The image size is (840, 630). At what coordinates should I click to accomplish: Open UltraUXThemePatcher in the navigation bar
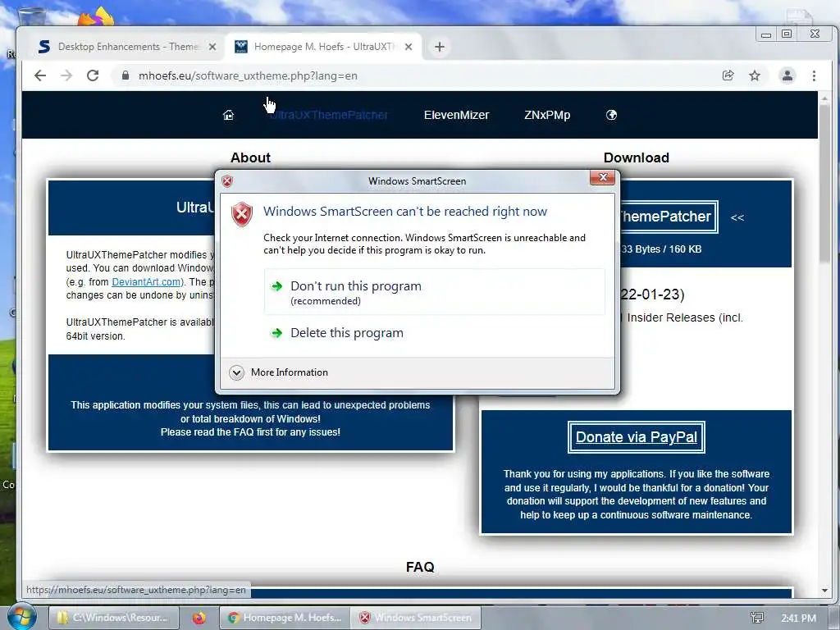(329, 115)
